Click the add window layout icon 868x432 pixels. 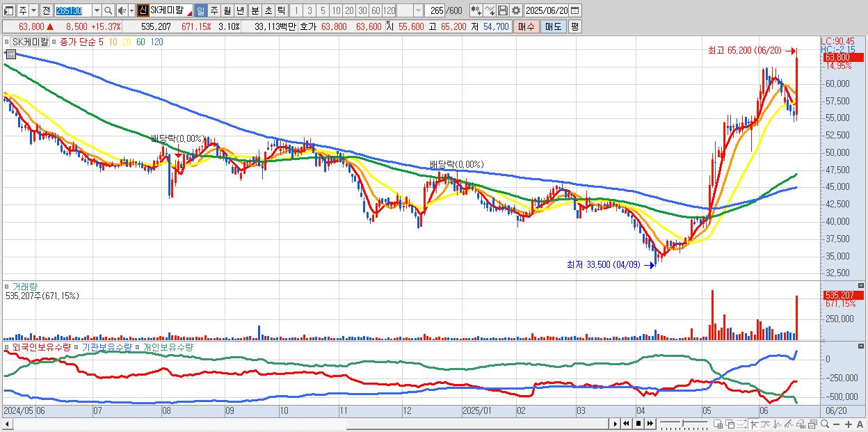(718, 424)
